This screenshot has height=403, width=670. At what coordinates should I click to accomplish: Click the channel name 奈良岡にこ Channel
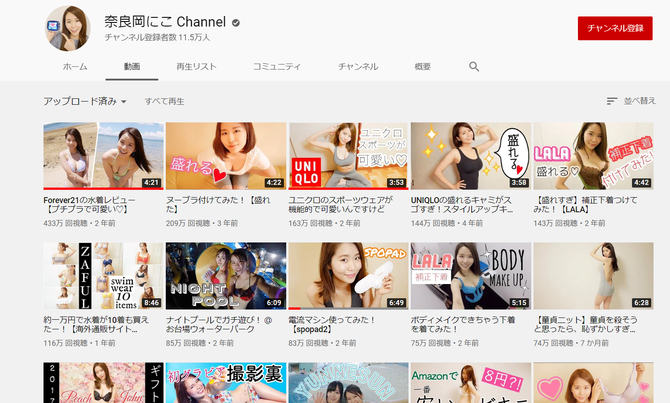[165, 22]
